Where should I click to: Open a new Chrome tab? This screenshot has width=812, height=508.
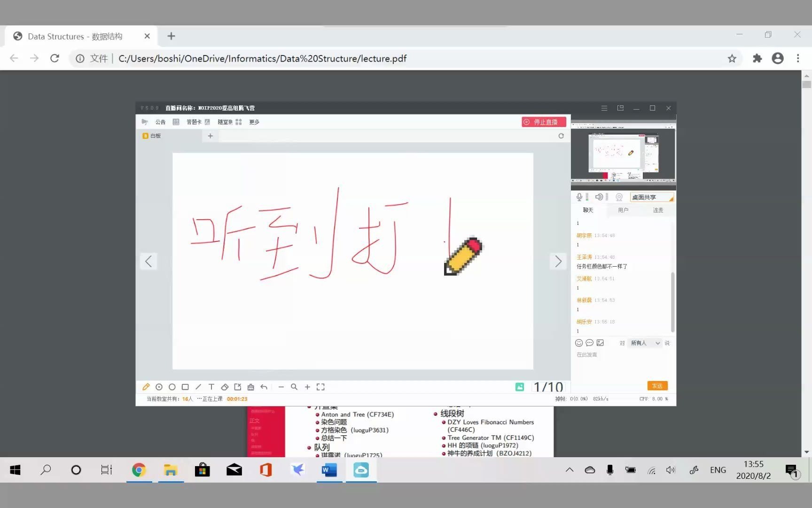pos(172,36)
